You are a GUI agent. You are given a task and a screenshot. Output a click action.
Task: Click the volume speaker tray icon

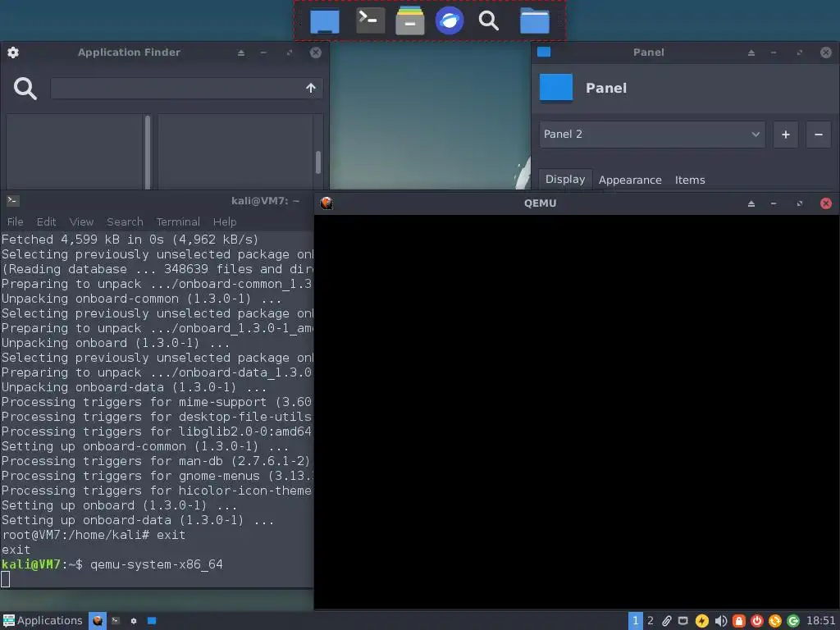[720, 621]
